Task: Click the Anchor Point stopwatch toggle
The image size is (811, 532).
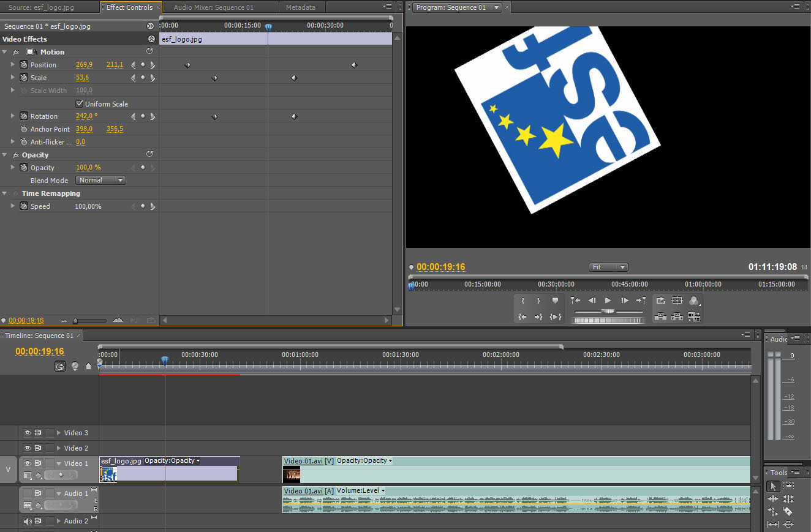Action: (24, 129)
